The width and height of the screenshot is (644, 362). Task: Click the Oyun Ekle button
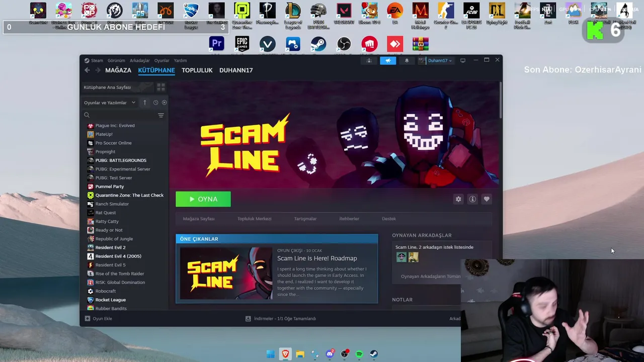click(x=99, y=319)
